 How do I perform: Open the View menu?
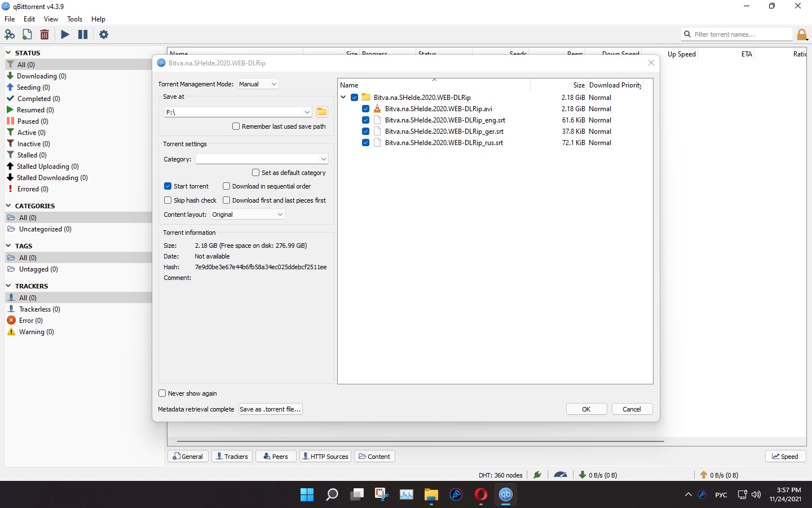point(51,19)
